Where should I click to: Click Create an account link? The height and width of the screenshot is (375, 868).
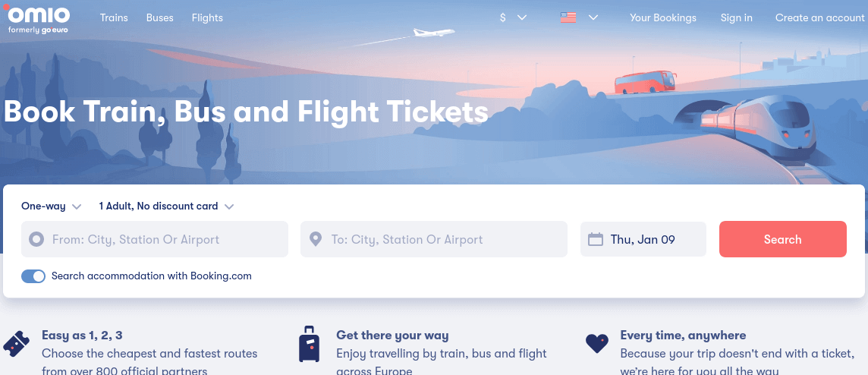[819, 17]
